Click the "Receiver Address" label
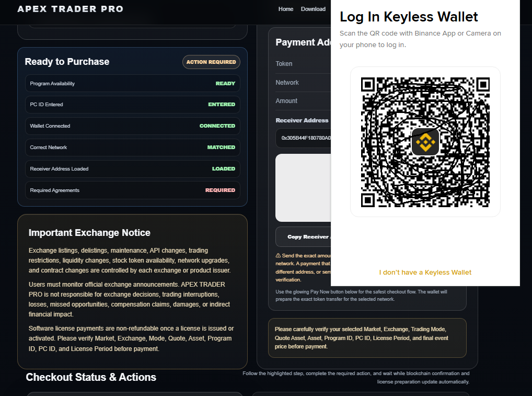The width and height of the screenshot is (532, 396). (302, 120)
